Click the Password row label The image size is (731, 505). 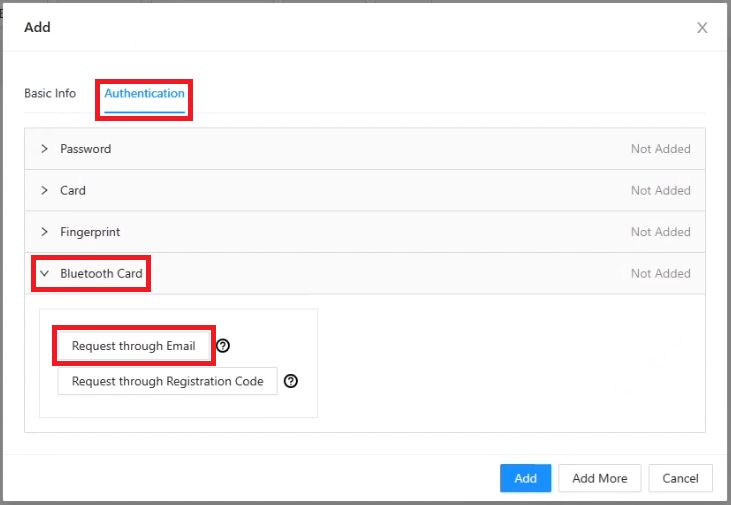coord(86,149)
